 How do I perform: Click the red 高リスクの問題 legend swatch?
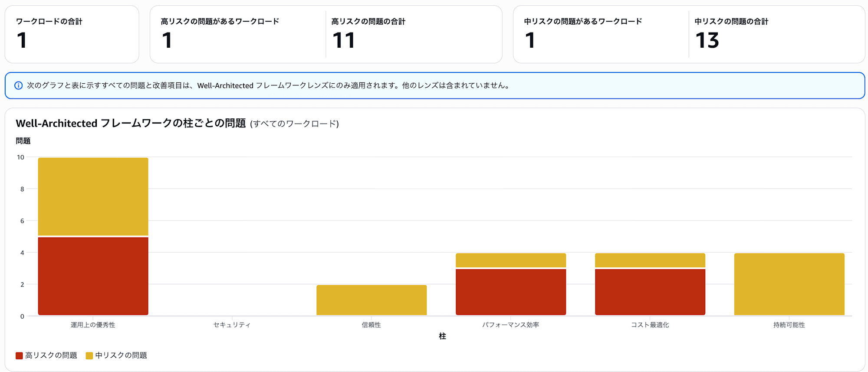click(x=19, y=356)
